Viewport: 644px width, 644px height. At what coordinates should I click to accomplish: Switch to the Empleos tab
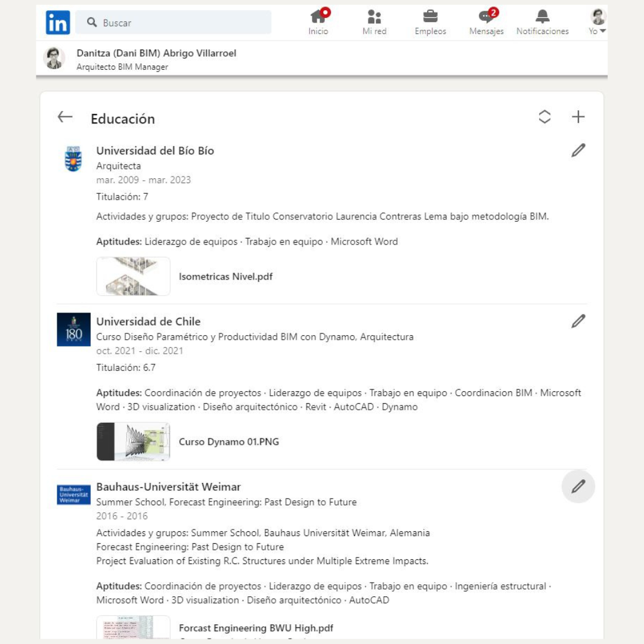[430, 22]
